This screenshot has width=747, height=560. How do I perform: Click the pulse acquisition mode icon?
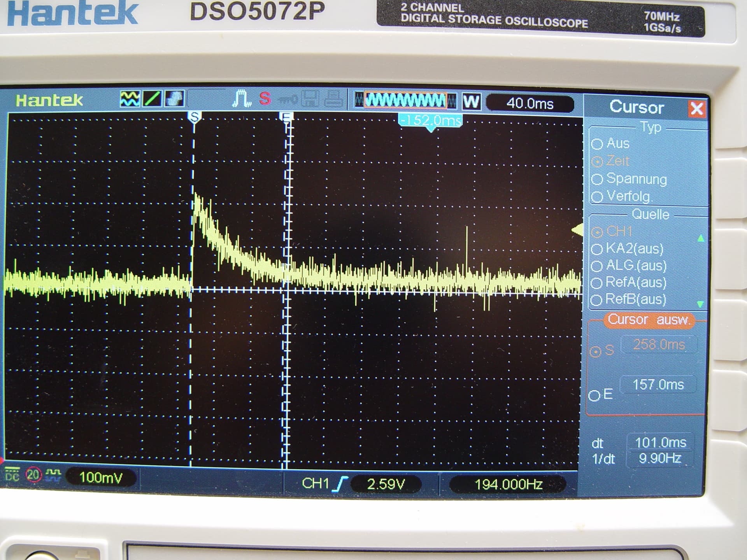click(242, 99)
